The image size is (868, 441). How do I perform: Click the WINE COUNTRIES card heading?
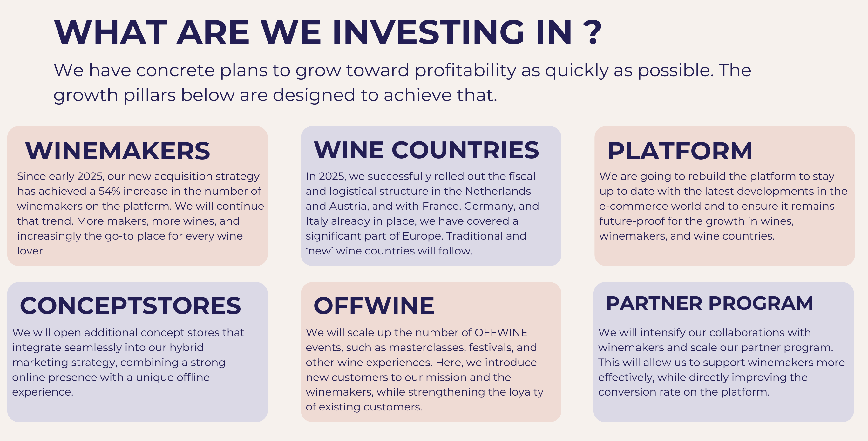pos(426,150)
